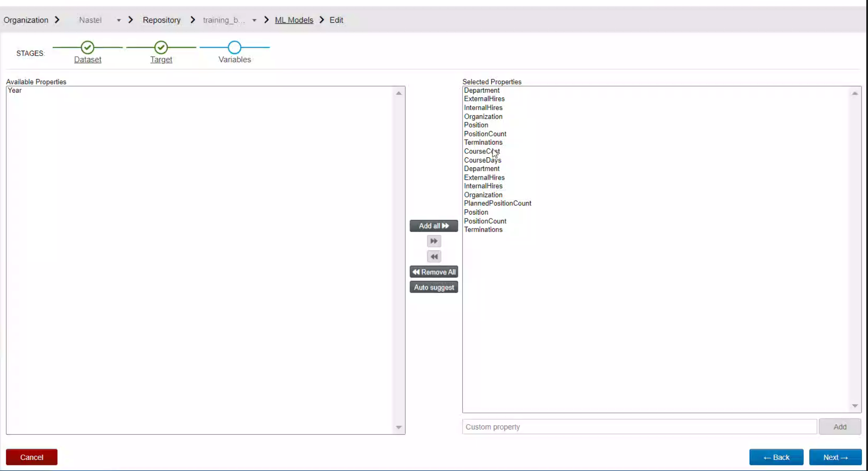Open the Nastel breadcrumb dropdown
The width and height of the screenshot is (868, 471).
click(x=118, y=20)
